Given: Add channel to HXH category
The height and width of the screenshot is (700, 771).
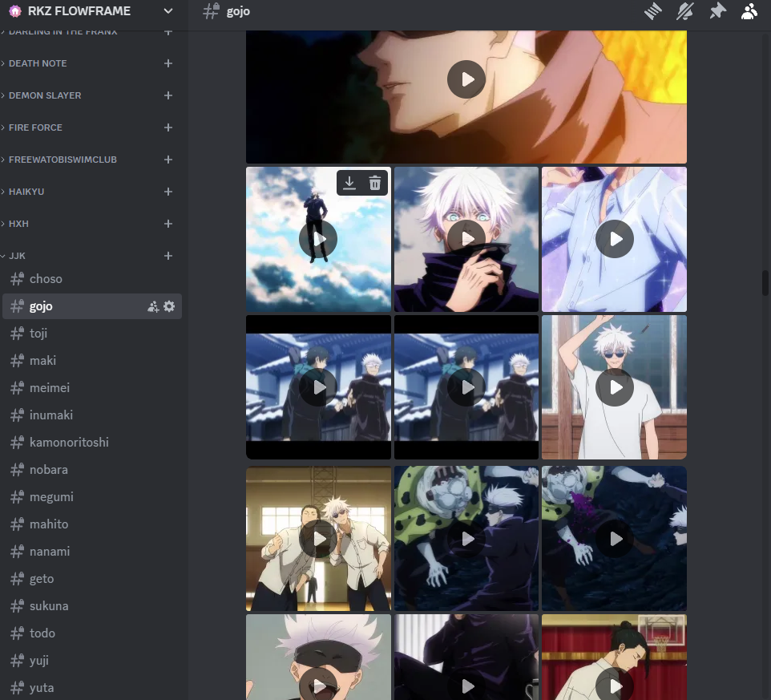Looking at the screenshot, I should click(168, 224).
